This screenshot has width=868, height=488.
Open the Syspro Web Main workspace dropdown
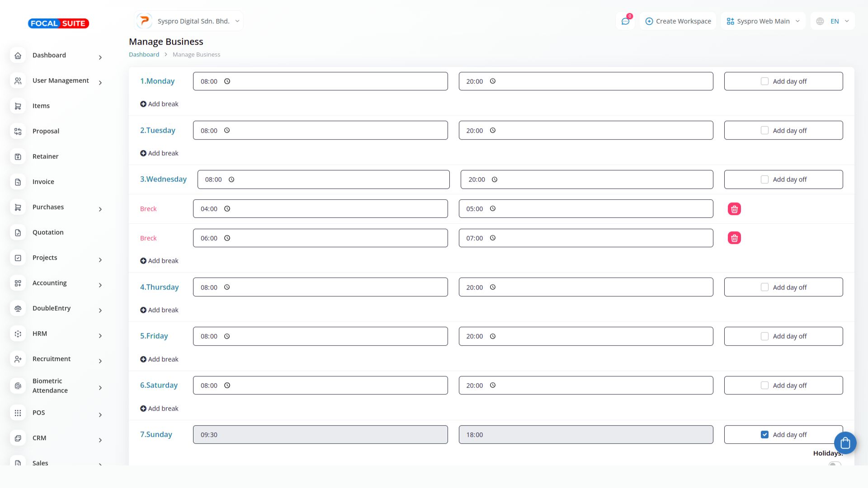[763, 21]
